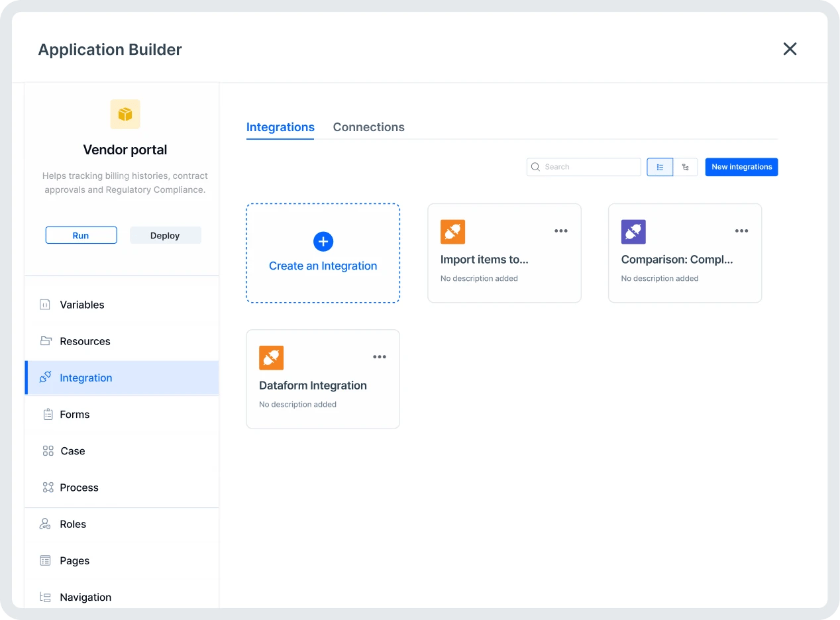The image size is (840, 620).
Task: Open more options on Comparison card
Action: 741,231
